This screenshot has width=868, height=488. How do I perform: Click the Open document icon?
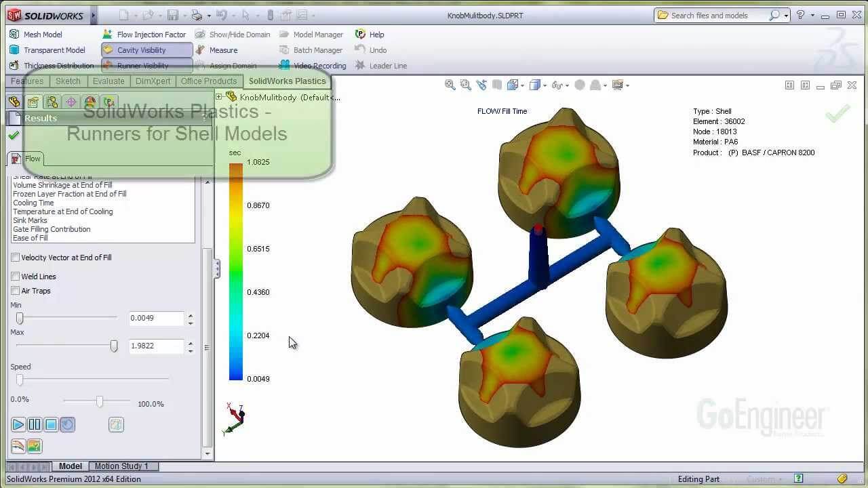(x=148, y=15)
